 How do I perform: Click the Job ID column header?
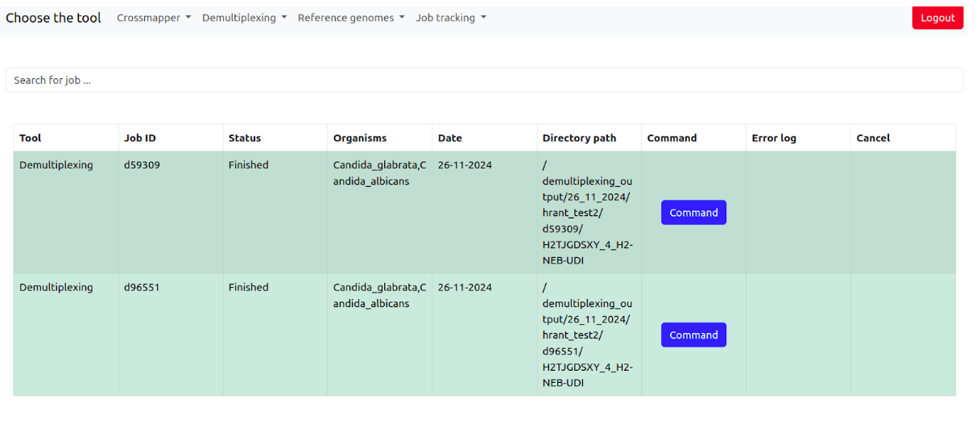coord(140,138)
